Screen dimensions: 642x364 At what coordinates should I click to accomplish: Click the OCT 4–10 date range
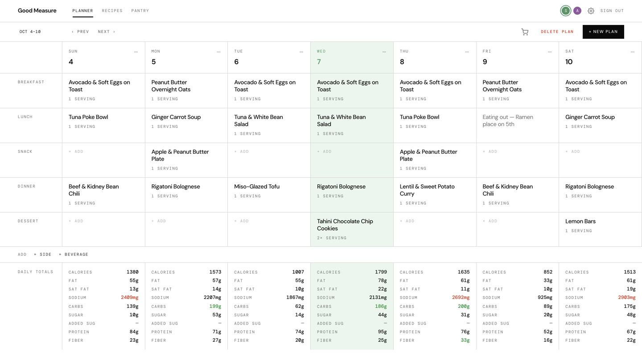tap(30, 32)
